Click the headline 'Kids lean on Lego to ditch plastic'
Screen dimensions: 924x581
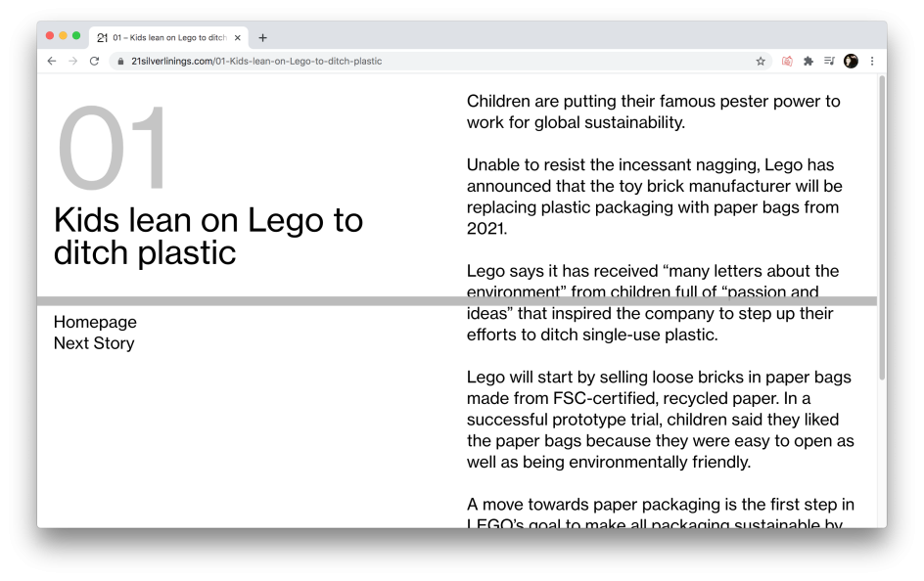[x=208, y=236]
